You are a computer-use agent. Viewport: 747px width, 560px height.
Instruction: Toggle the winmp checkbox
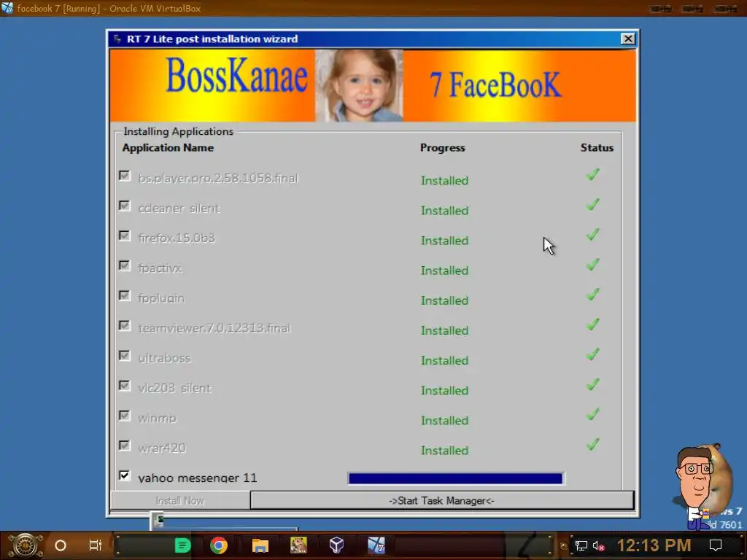(124, 416)
